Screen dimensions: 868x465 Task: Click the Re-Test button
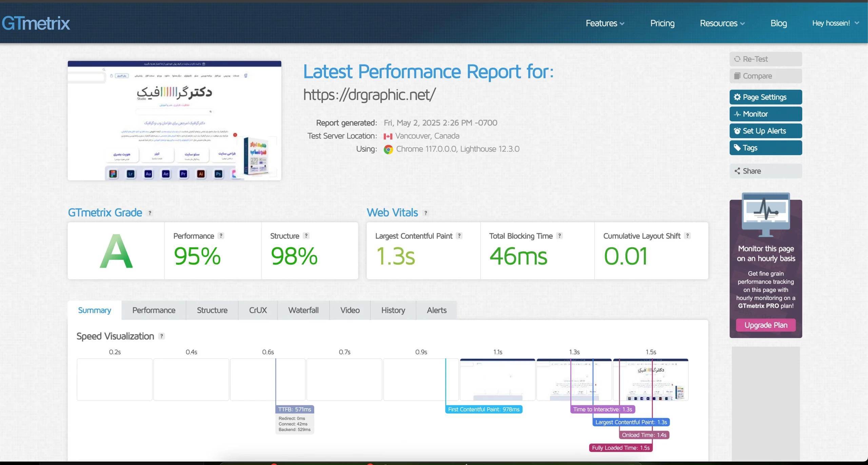(765, 59)
